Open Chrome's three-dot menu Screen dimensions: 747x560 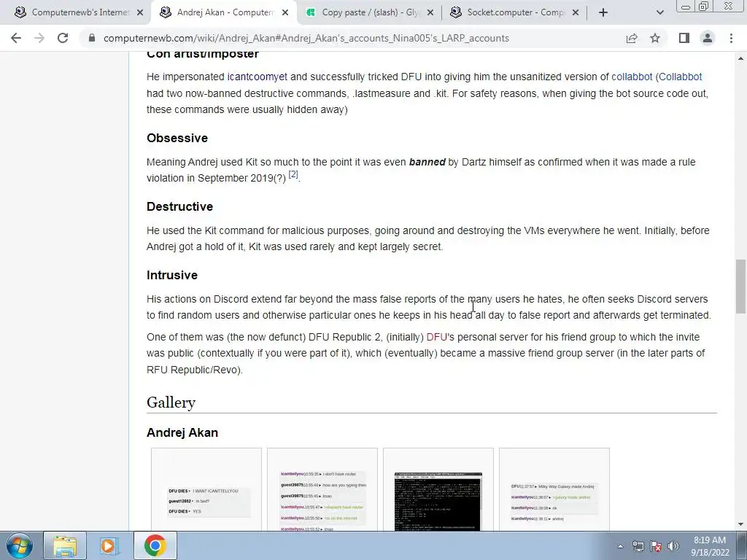point(731,38)
